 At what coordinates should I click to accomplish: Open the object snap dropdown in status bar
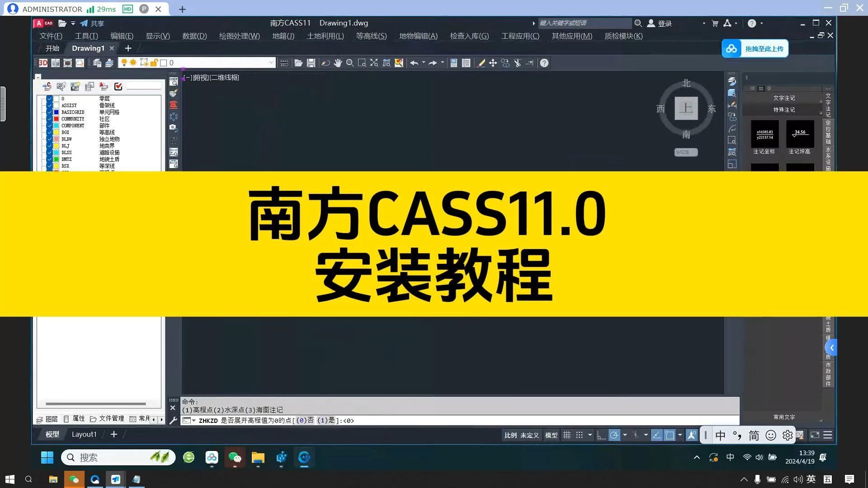tap(625, 435)
